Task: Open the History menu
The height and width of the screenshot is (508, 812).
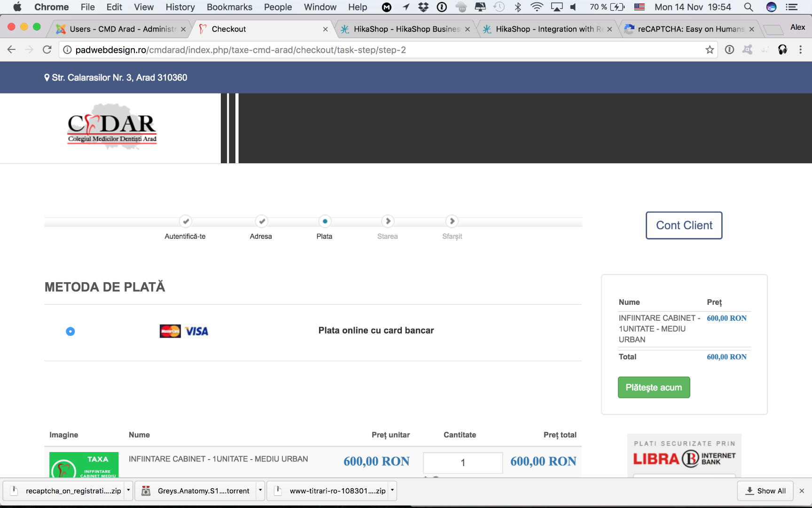Action: (x=180, y=7)
